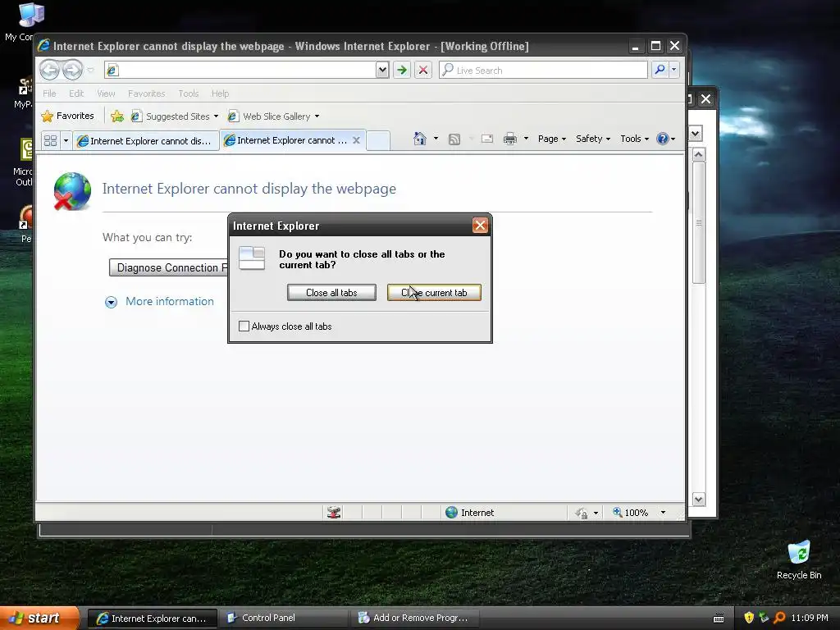Click Close all tabs button
Screen dimensions: 840x630
tap(331, 293)
